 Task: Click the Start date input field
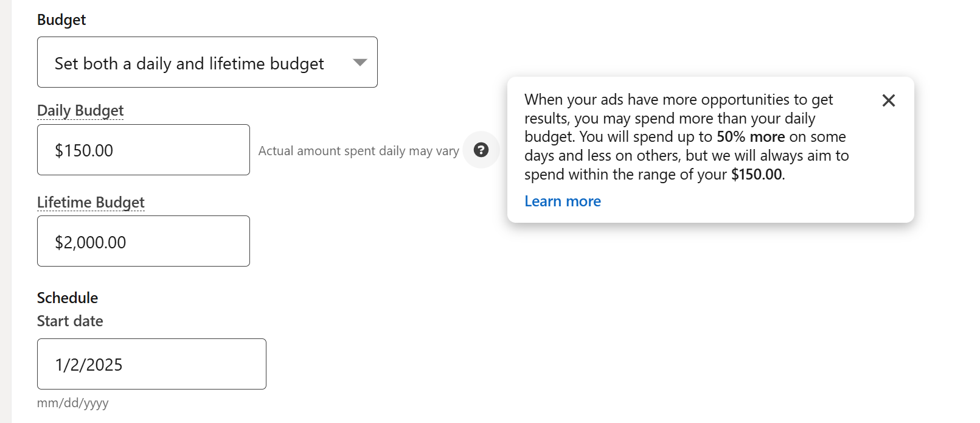pyautogui.click(x=151, y=364)
